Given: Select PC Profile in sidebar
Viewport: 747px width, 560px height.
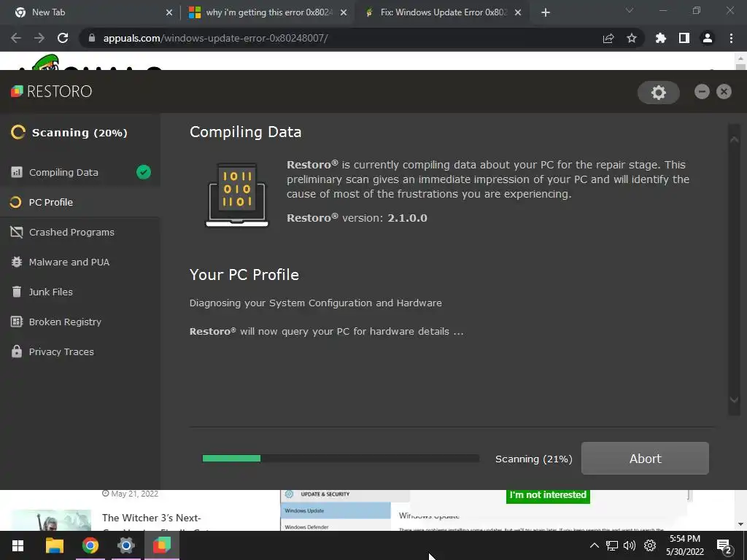Looking at the screenshot, I should [80, 203].
